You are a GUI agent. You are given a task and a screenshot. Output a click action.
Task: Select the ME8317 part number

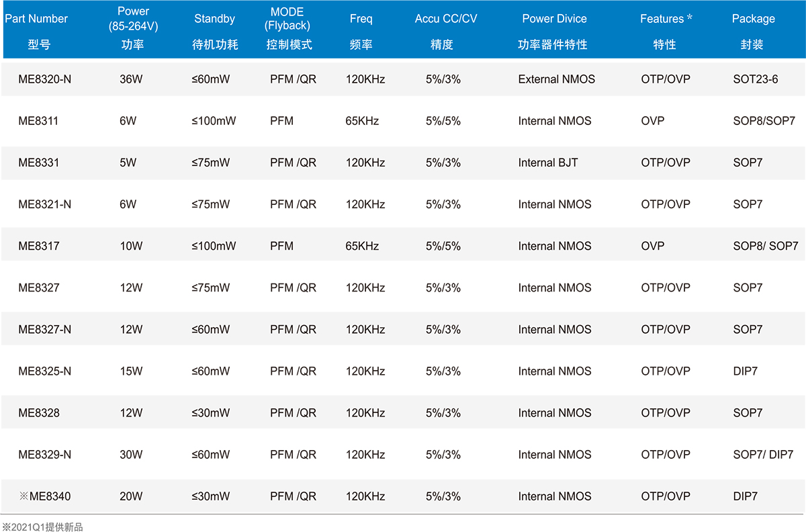pos(38,246)
